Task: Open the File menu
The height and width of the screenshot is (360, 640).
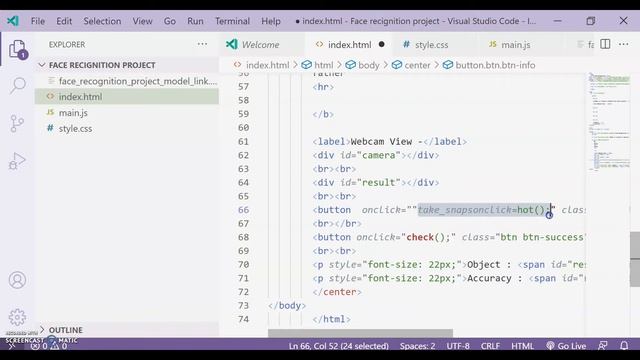Action: click(x=38, y=21)
